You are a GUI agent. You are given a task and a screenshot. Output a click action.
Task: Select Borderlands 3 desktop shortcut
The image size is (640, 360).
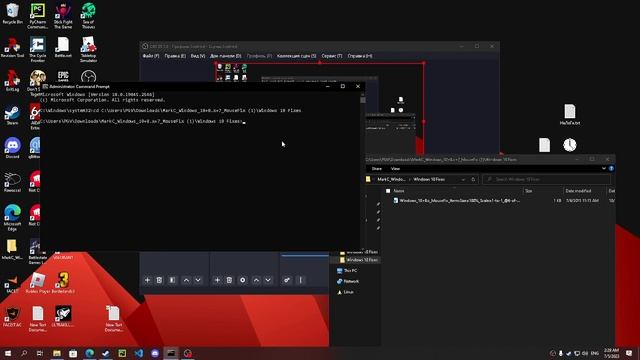coord(63,282)
